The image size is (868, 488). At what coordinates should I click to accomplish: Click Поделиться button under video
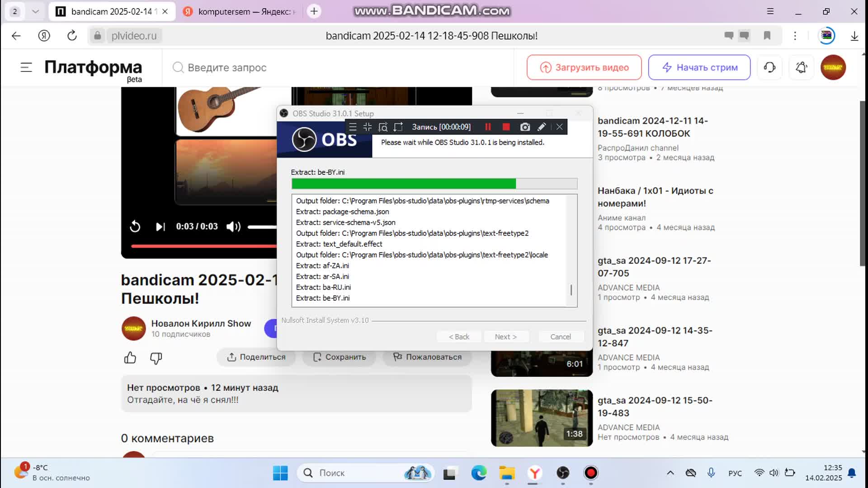pyautogui.click(x=256, y=357)
